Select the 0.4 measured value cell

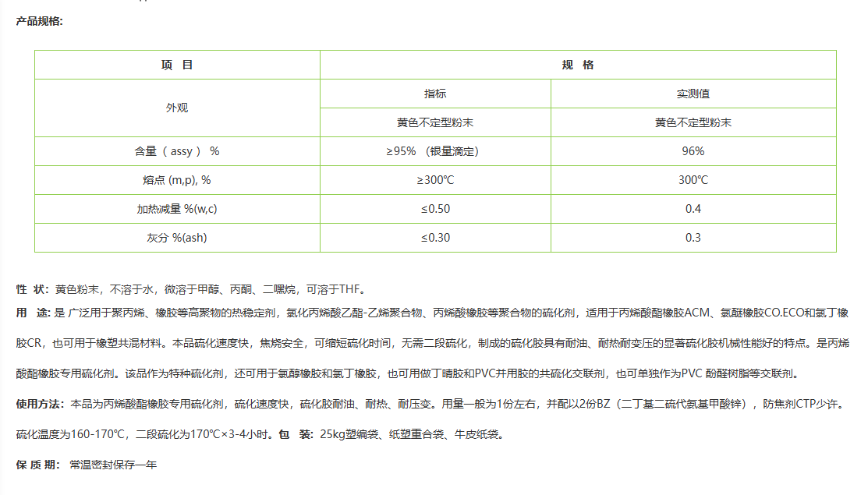pyautogui.click(x=693, y=208)
